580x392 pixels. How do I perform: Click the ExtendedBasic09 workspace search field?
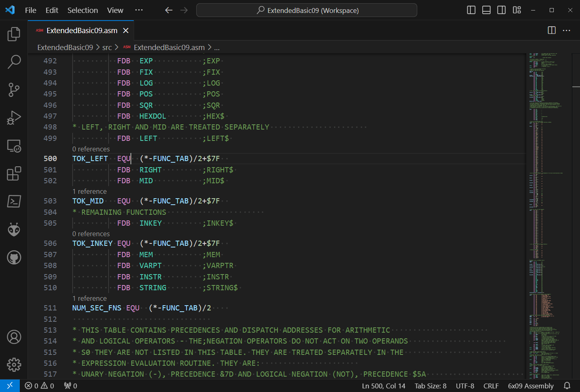coord(307,10)
